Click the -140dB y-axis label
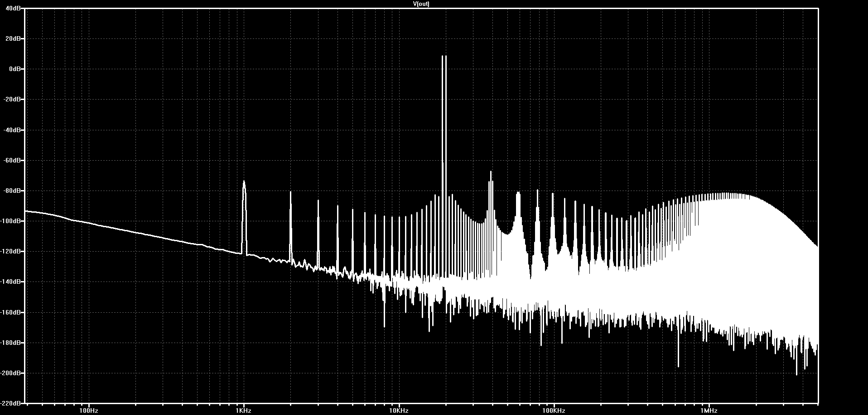This screenshot has height=415, width=868. 11,281
